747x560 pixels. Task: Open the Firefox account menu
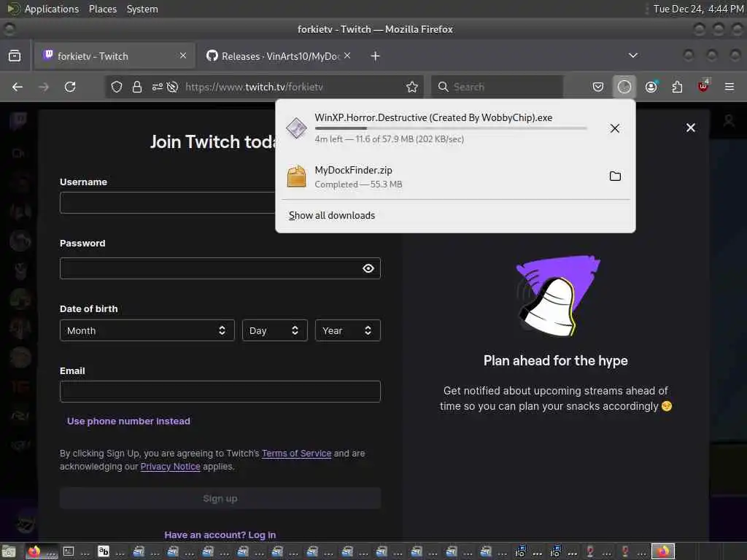651,87
